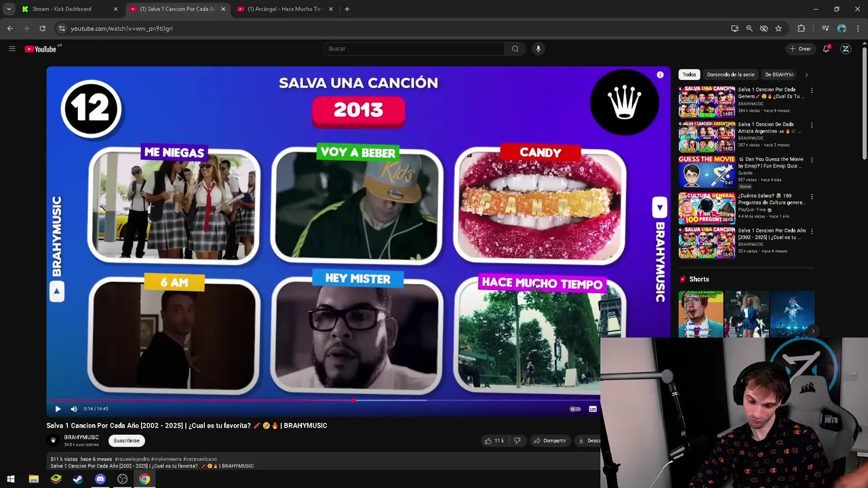868x488 pixels.
Task: Open a new browser tab
Action: pos(347,9)
